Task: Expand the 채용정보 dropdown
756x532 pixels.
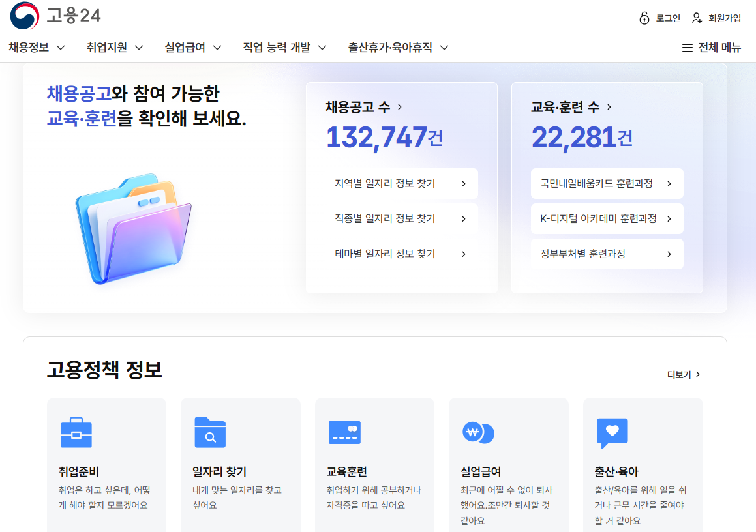Action: (36, 47)
